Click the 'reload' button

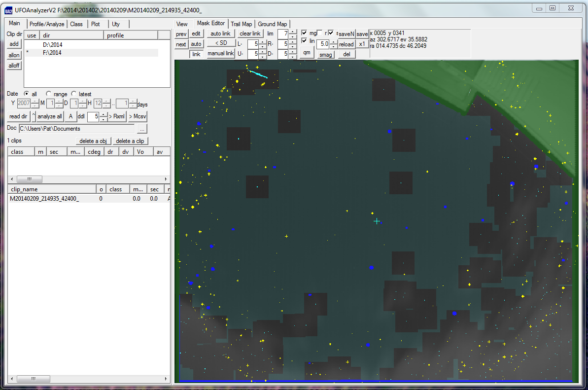[x=346, y=44]
